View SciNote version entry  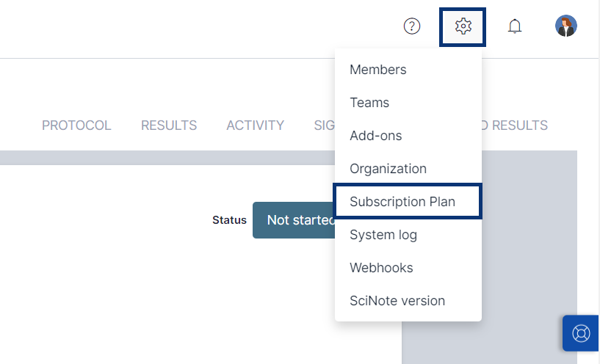pyautogui.click(x=397, y=301)
